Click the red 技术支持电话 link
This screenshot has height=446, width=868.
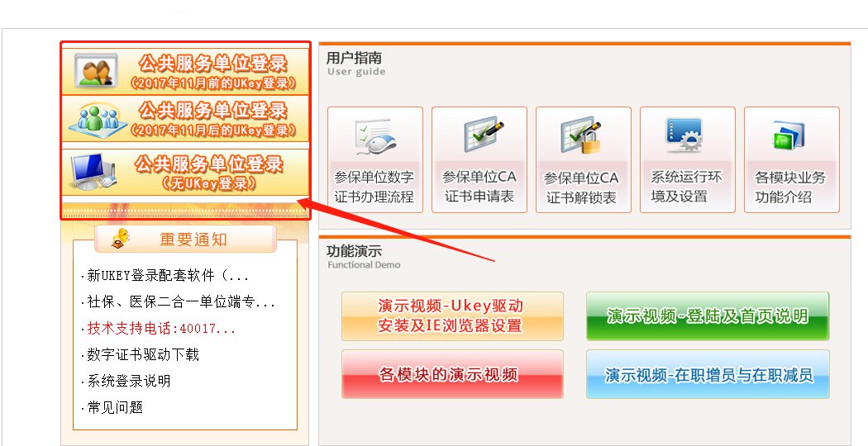pyautogui.click(x=159, y=329)
